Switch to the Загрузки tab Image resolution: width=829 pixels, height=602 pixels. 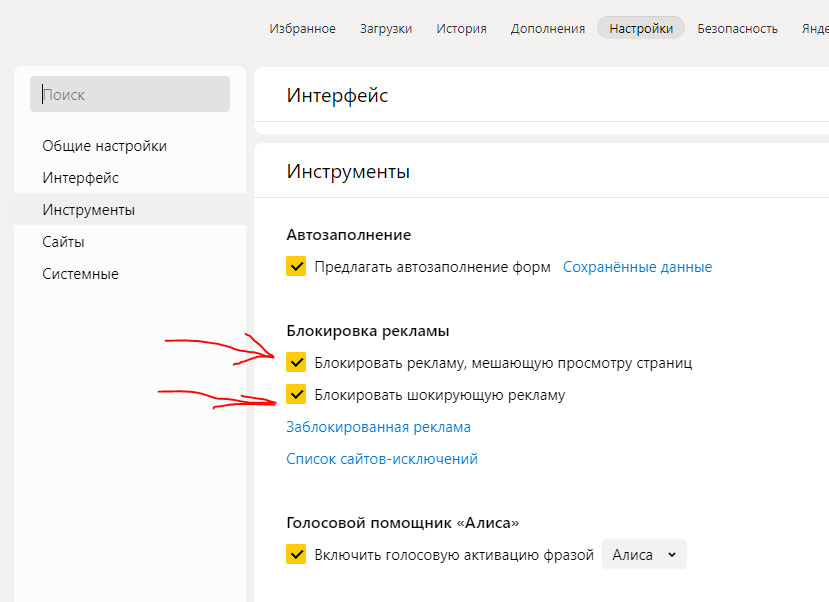click(x=386, y=29)
